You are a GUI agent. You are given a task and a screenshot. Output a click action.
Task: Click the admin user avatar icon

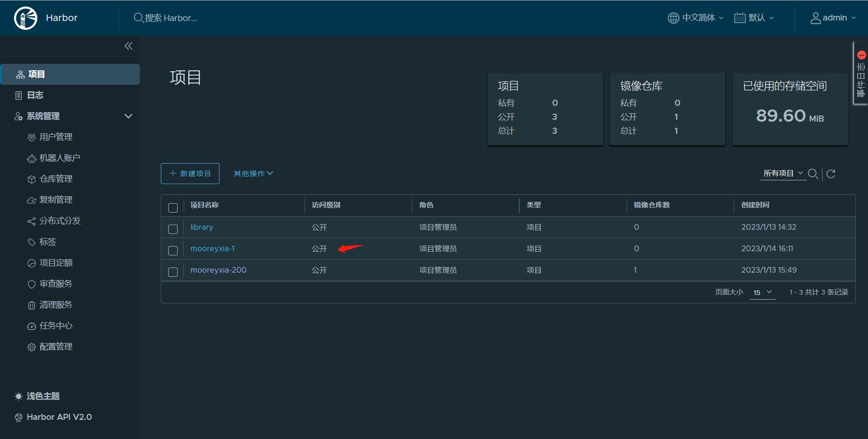click(815, 18)
